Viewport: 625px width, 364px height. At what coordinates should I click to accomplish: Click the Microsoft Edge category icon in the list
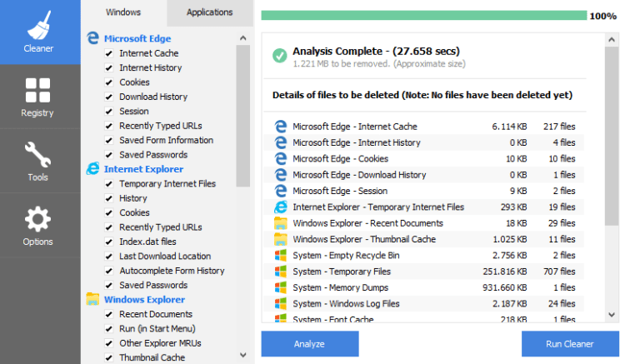[92, 38]
